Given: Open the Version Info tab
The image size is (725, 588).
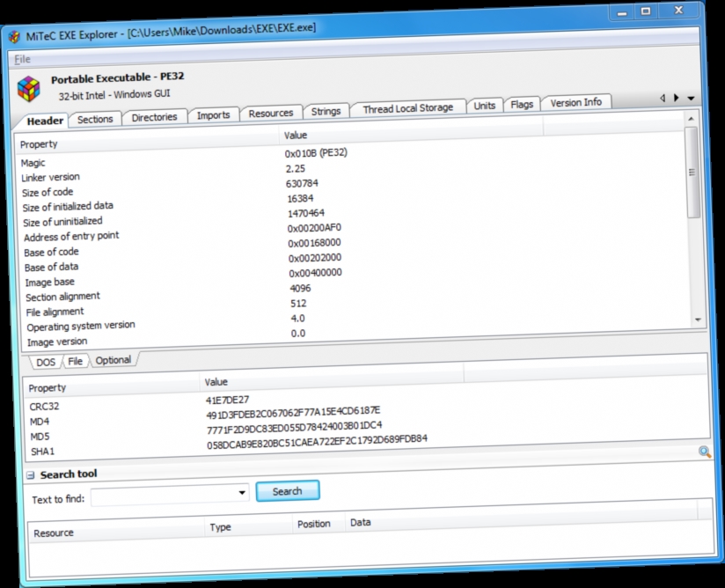Looking at the screenshot, I should pos(576,102).
